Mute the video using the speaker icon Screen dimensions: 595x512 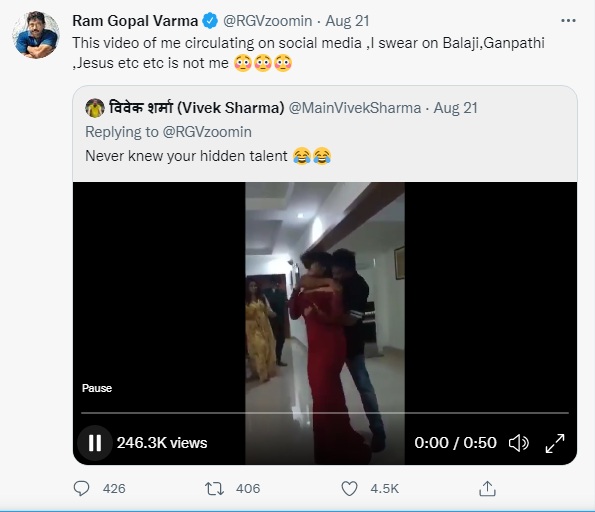point(519,443)
